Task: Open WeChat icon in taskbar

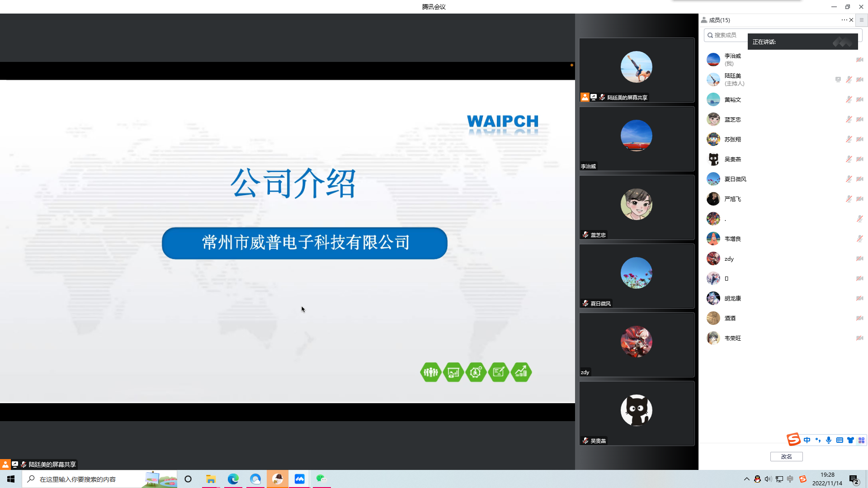Action: [x=321, y=479]
